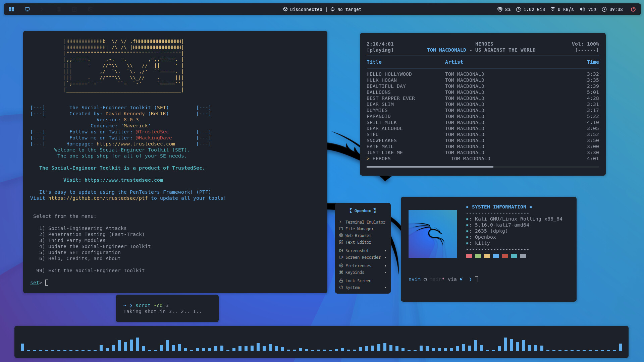
Task: Open the apps grid icon in top bar
Action: click(x=11, y=9)
